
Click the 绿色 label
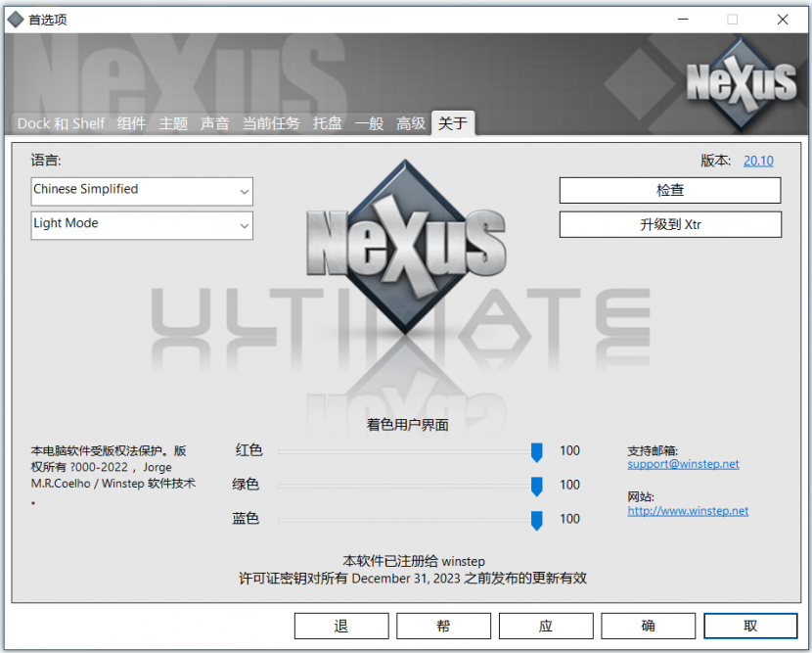246,484
